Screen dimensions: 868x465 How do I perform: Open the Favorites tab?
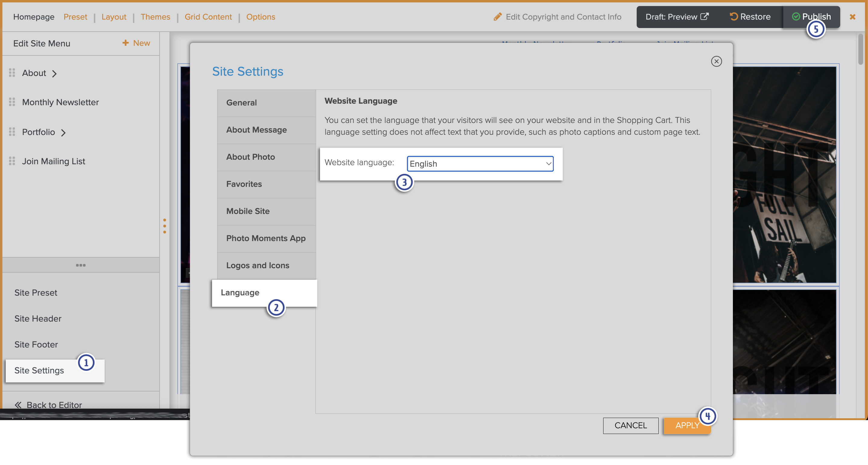click(x=267, y=184)
